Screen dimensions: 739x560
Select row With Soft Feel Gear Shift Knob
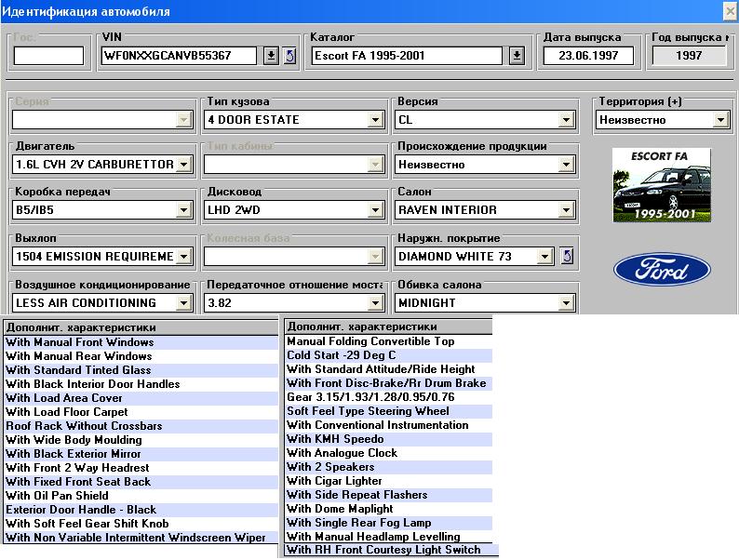141,524
